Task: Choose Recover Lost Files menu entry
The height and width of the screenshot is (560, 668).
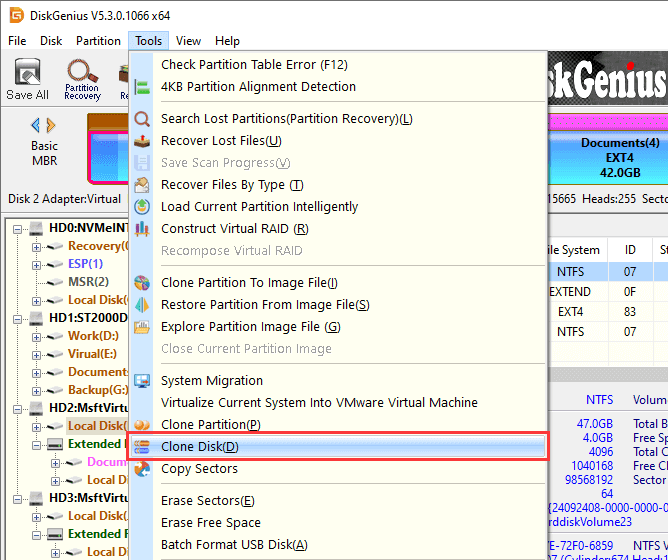Action: click(338, 141)
